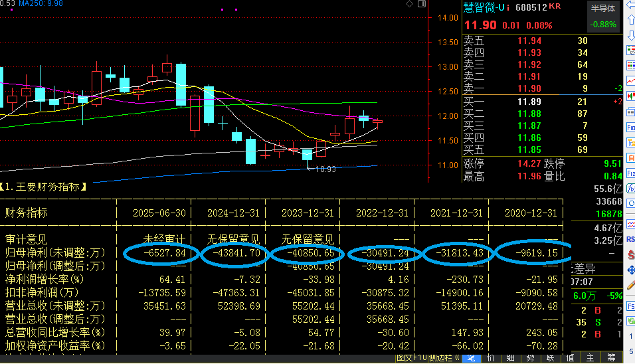Click the 2024-12-31 column header

(x=233, y=213)
